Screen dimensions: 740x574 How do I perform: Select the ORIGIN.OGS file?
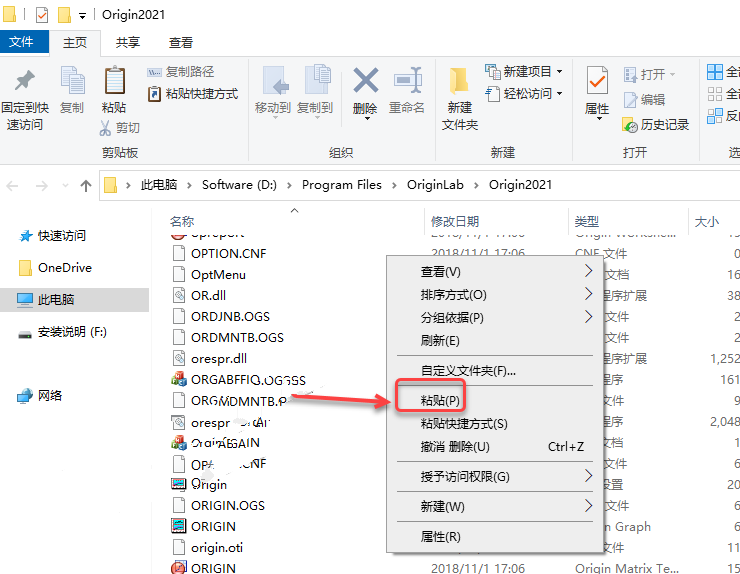219,506
